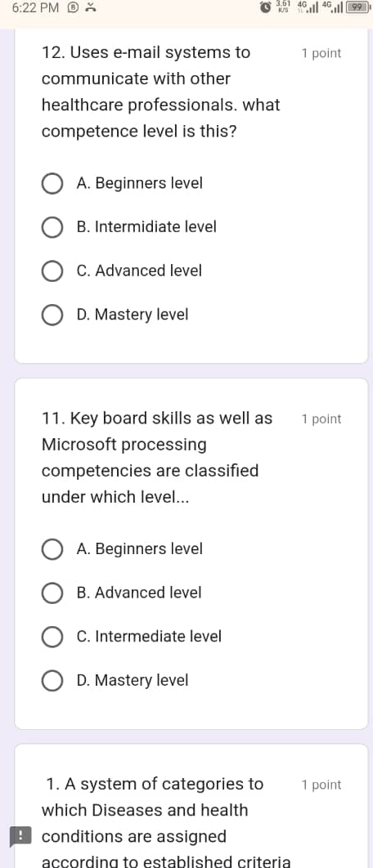Tap the B notification icon in status bar
The height and width of the screenshot is (868, 373).
(x=73, y=7)
